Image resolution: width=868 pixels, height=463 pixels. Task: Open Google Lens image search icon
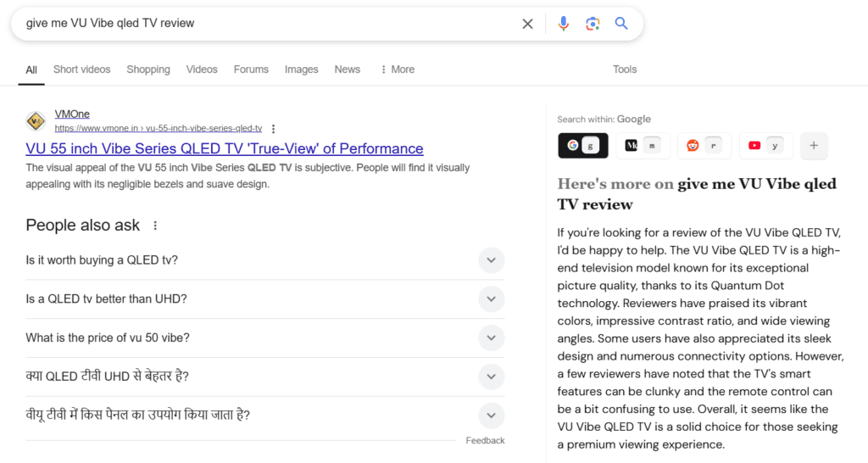coord(593,24)
